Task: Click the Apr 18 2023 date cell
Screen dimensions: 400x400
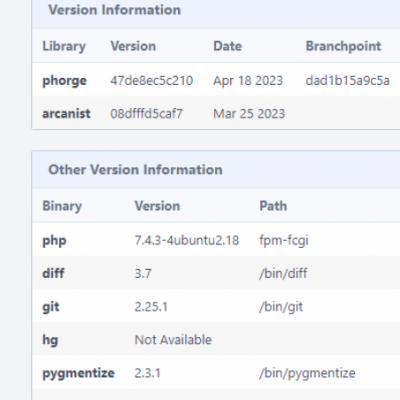Action: click(248, 81)
